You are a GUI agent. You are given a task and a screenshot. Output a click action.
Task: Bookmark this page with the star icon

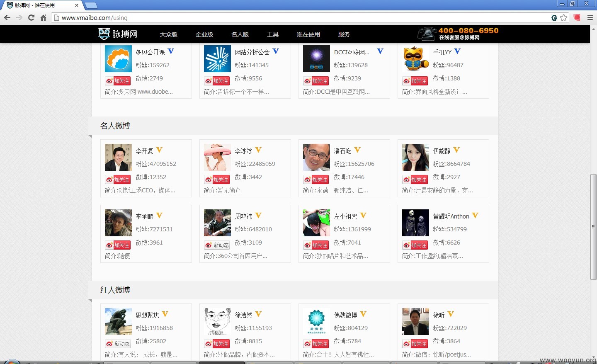click(x=564, y=17)
